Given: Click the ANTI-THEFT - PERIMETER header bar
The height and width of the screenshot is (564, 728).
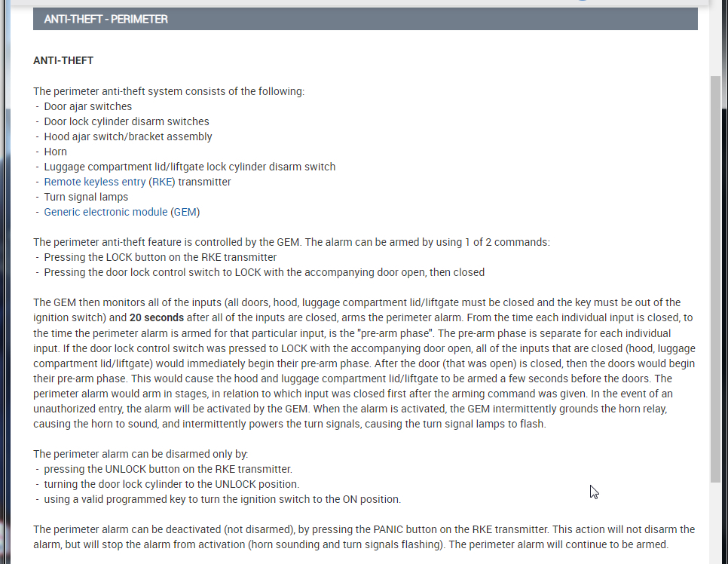Looking at the screenshot, I should pyautogui.click(x=365, y=19).
